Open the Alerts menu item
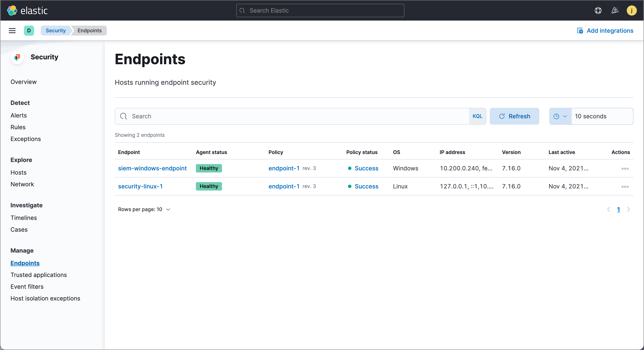The image size is (644, 350). point(18,115)
